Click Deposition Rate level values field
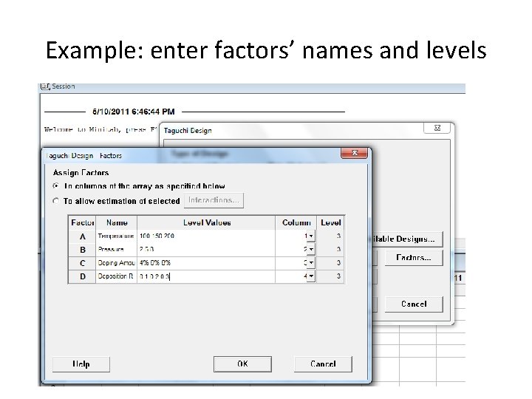 click(206, 276)
